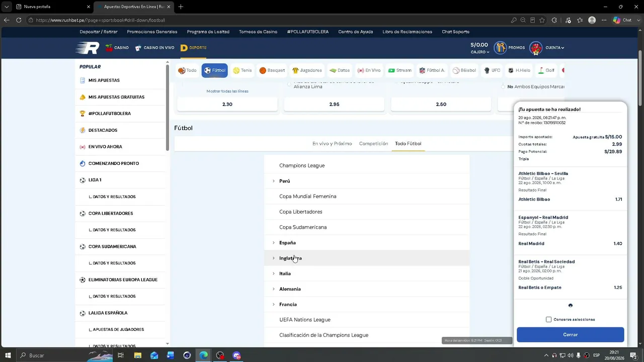Expand the Alemania competitions list
Image resolution: width=644 pixels, height=362 pixels.
pyautogui.click(x=367, y=289)
